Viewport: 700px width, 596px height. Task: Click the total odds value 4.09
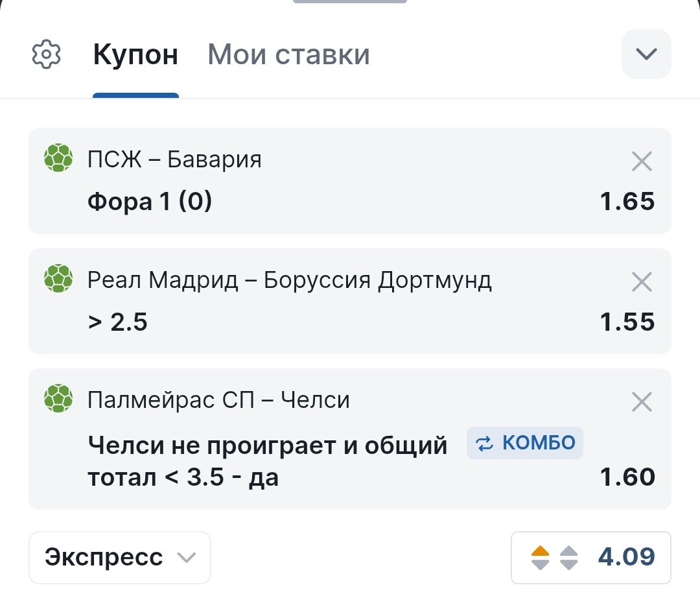(626, 556)
